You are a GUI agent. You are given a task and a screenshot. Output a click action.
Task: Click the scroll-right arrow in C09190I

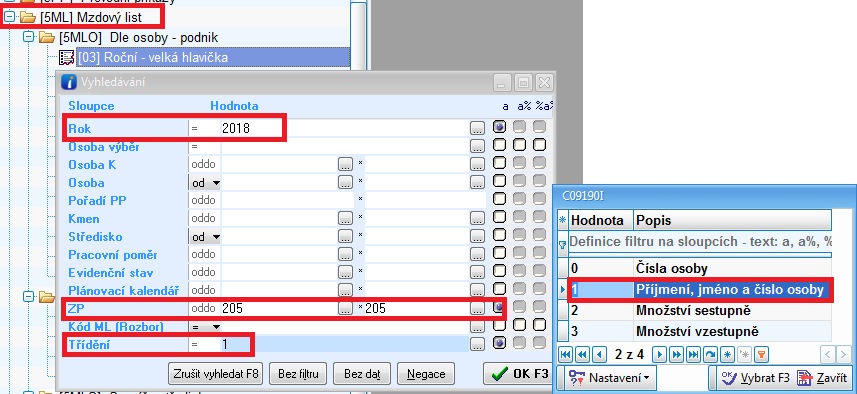843,355
